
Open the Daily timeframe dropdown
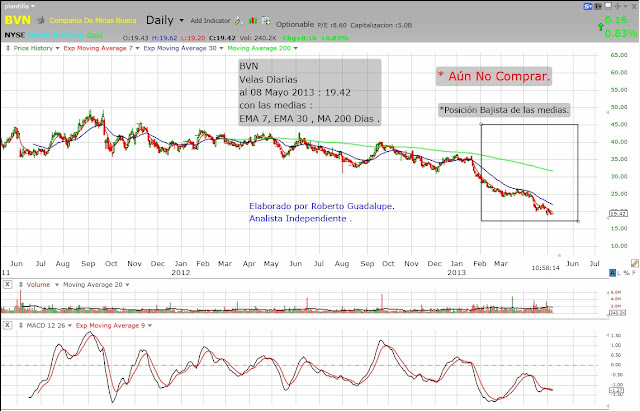pos(165,20)
